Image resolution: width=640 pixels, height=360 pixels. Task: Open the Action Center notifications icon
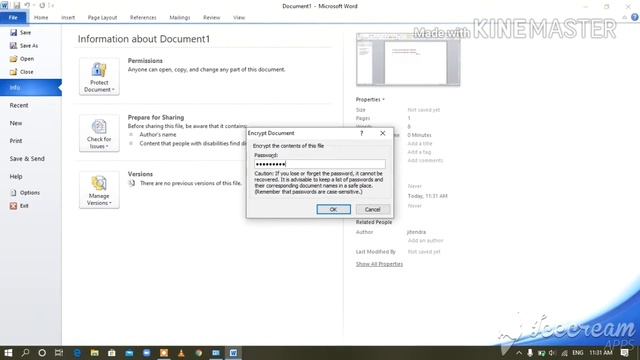(625, 353)
